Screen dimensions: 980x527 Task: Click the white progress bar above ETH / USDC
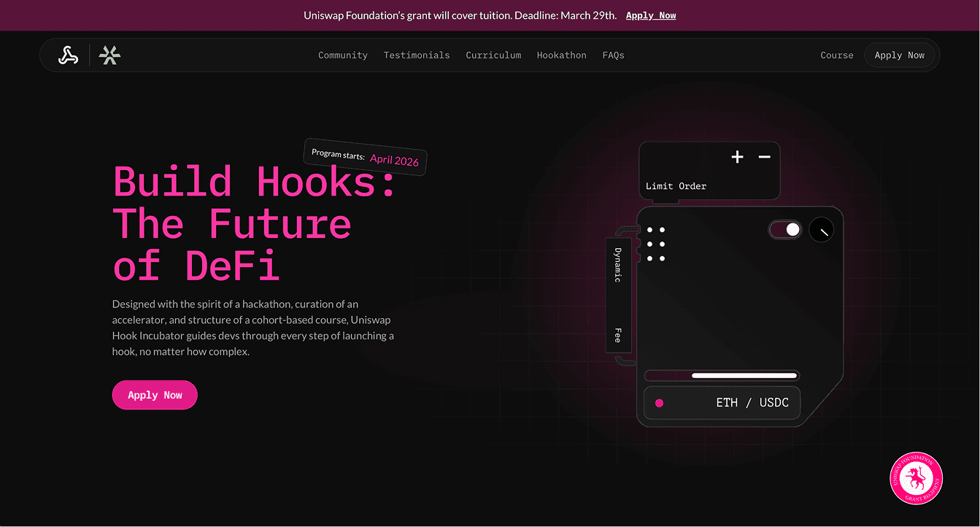point(744,376)
